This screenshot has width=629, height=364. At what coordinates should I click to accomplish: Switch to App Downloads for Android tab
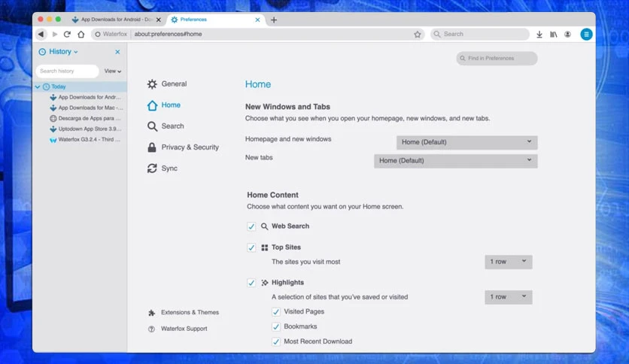(x=117, y=20)
